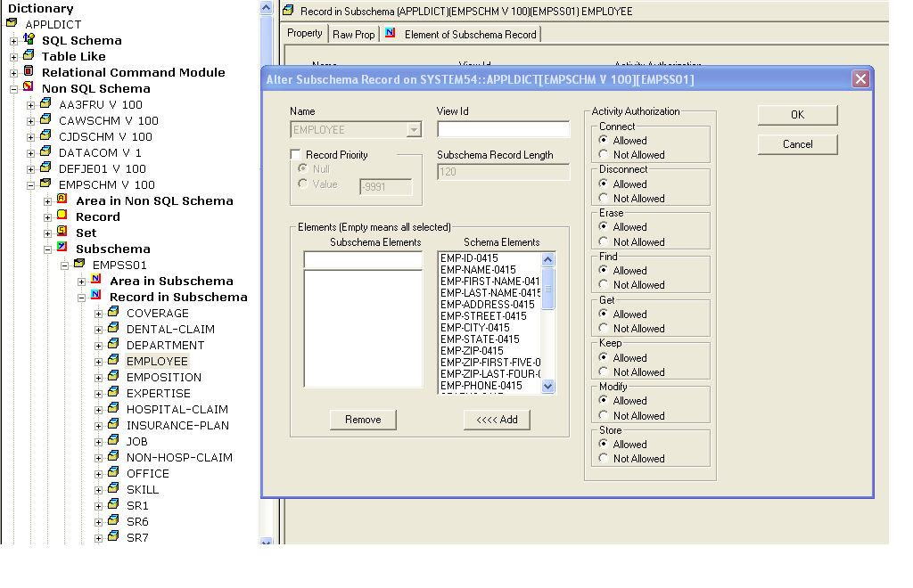This screenshot has width=913, height=588.
Task: Click the <<<< Add button
Action: pos(497,420)
